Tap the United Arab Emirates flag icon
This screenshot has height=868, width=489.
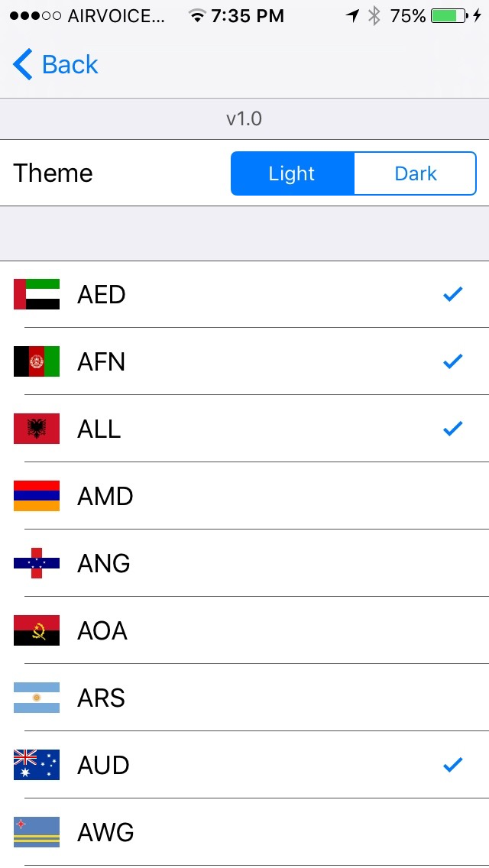coord(37,294)
